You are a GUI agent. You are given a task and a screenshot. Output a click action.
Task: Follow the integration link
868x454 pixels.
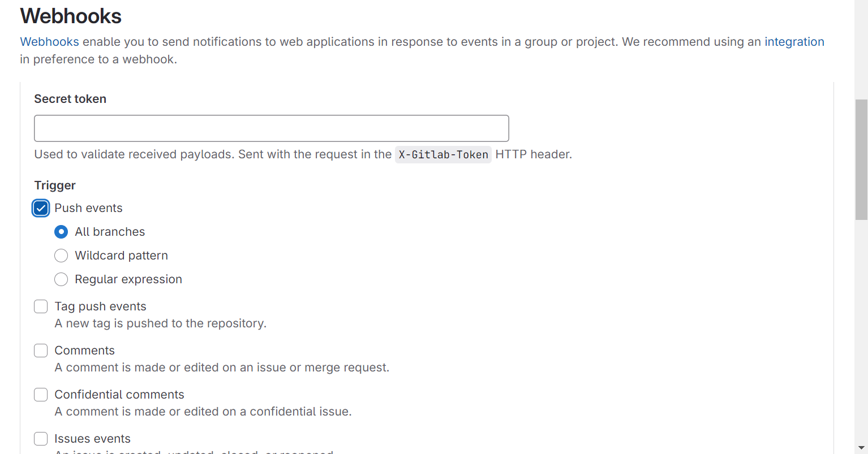click(794, 42)
